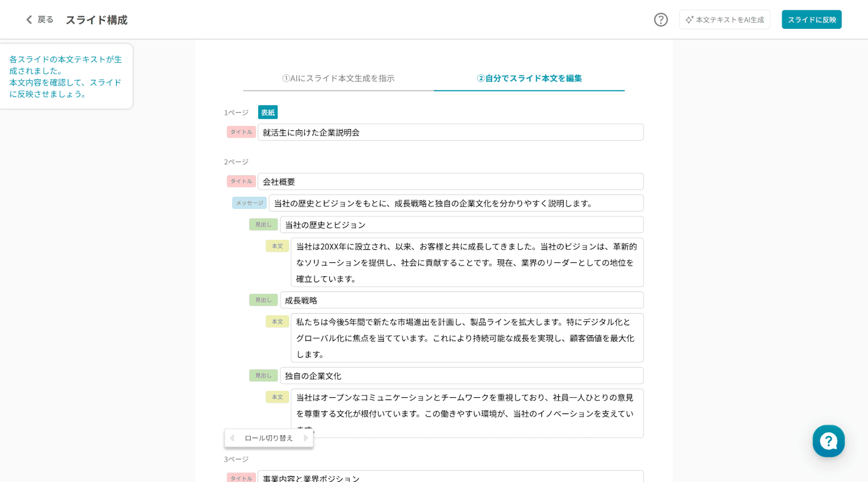
Task: Open the help question mark icon
Action: pos(660,20)
